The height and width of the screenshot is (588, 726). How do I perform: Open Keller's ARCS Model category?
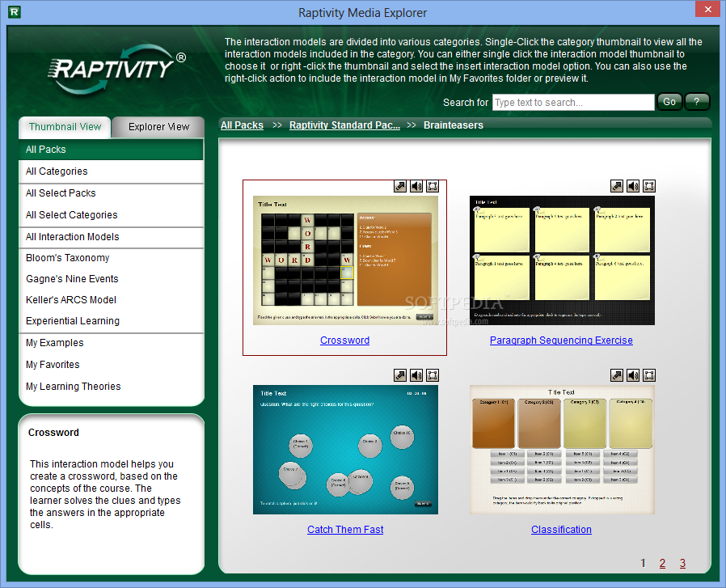(111, 300)
